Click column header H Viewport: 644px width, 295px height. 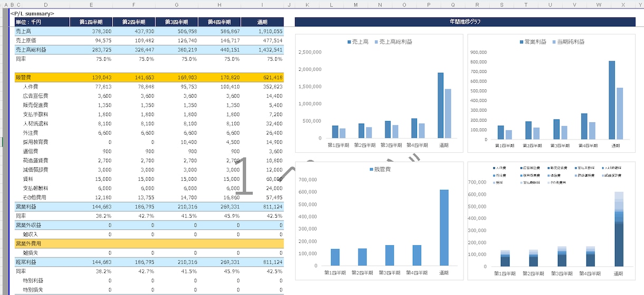point(220,5)
